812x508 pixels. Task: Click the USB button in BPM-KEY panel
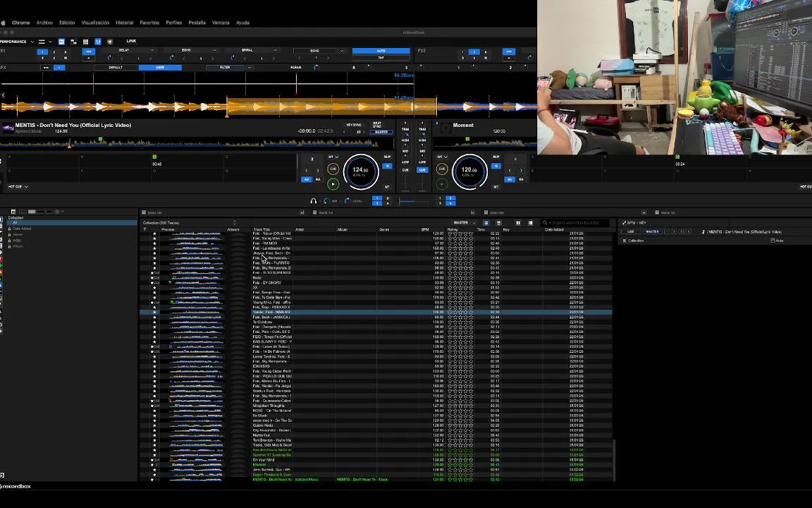631,231
